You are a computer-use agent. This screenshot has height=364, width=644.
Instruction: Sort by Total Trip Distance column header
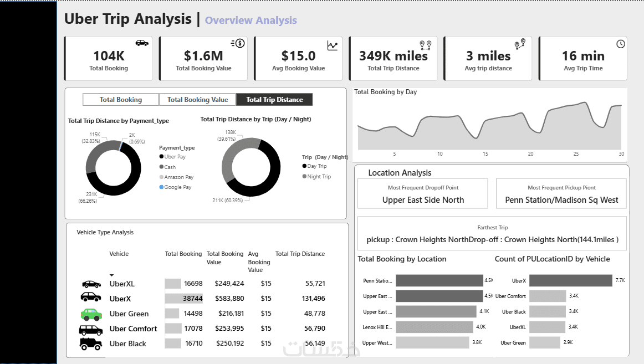click(x=300, y=254)
